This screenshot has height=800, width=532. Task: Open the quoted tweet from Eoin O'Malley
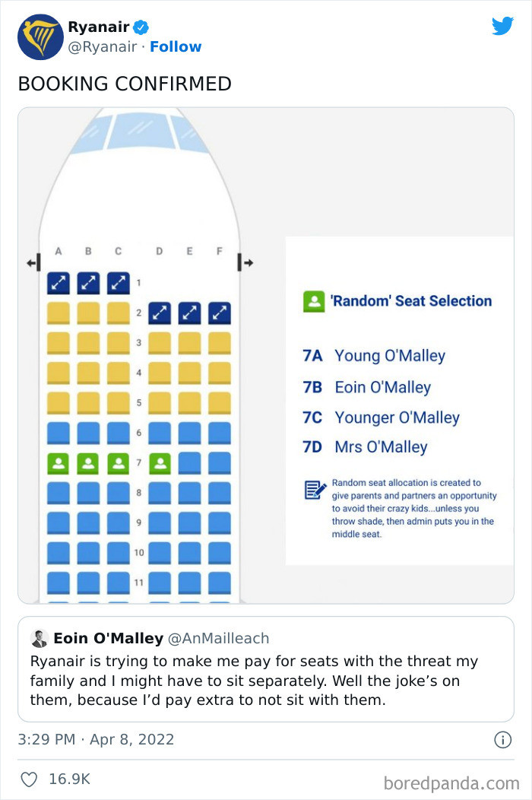[x=265, y=671]
